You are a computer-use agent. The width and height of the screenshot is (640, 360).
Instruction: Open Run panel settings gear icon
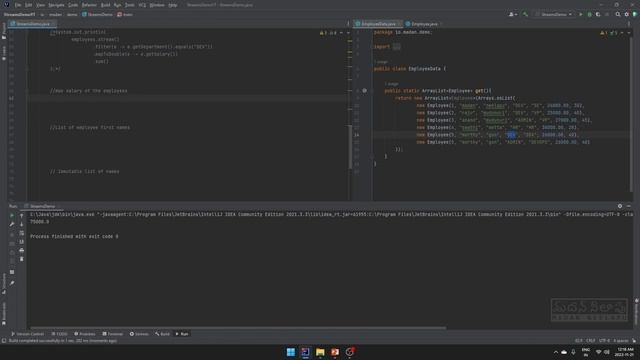click(620, 206)
